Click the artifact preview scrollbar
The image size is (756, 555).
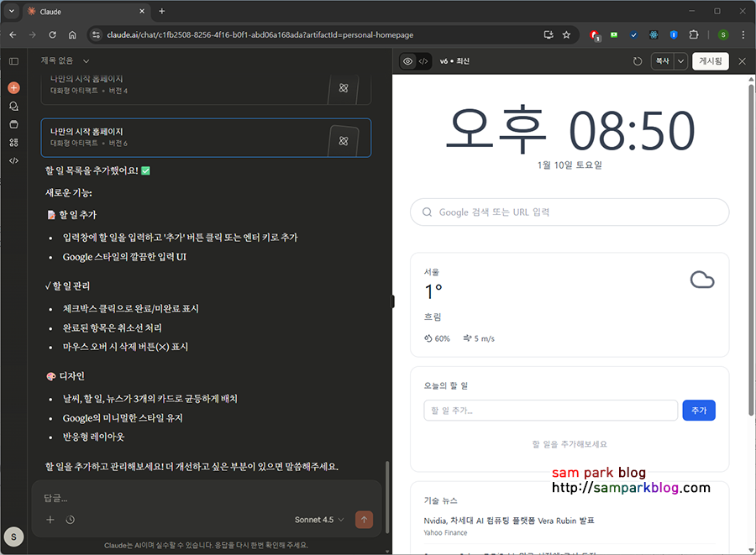pos(751,249)
